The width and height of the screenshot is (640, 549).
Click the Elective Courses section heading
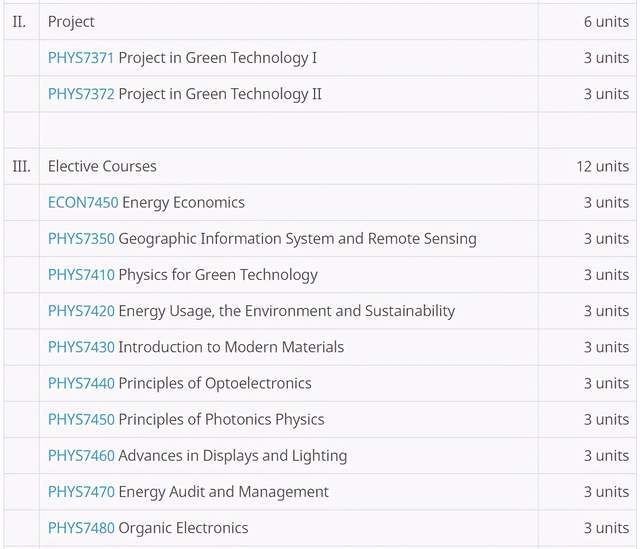[102, 167]
